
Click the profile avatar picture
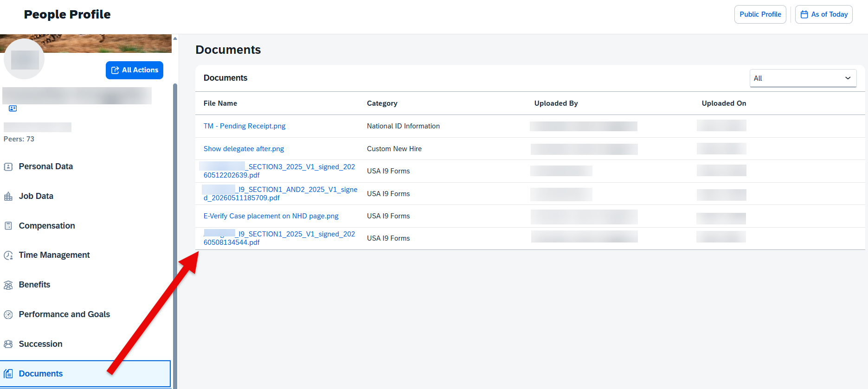tap(24, 59)
